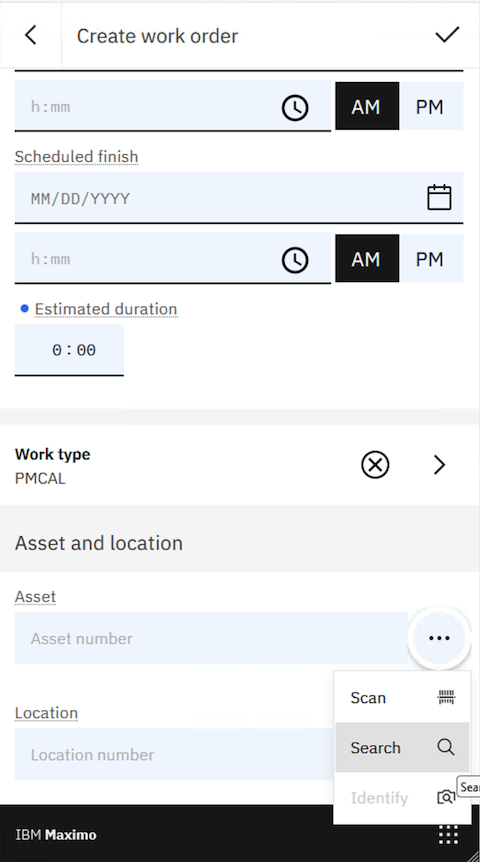Click the Asset three-dot overflow button

point(439,638)
